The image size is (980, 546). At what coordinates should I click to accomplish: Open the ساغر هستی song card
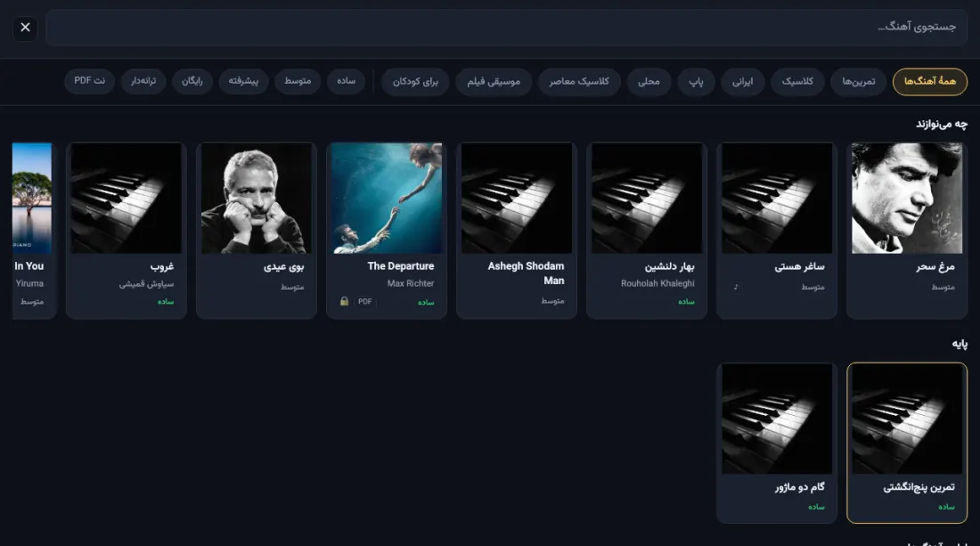(777, 231)
